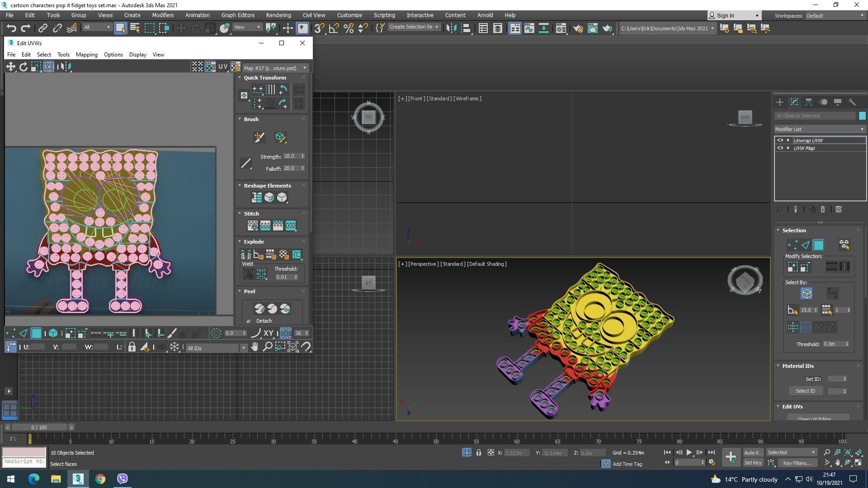The width and height of the screenshot is (868, 488).
Task: Click the Select ID button
Action: coord(805,391)
